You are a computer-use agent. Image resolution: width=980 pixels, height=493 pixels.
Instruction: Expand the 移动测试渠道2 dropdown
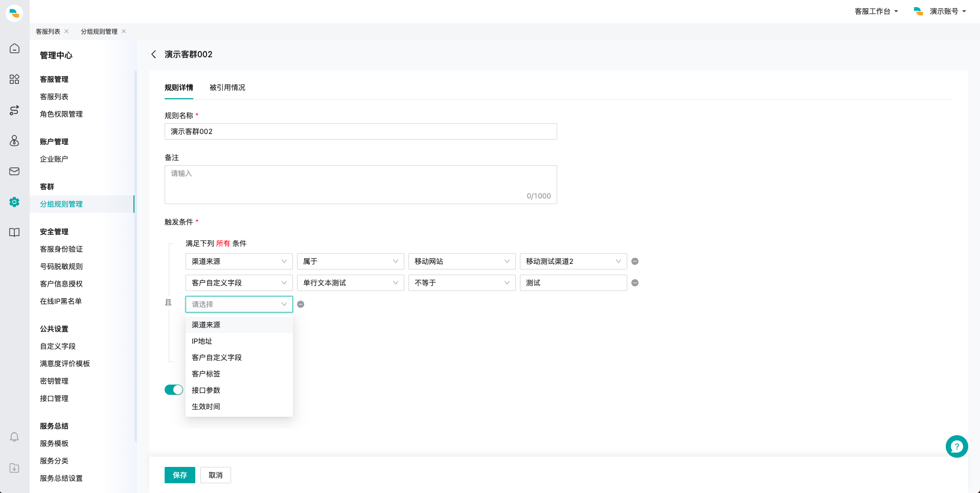(x=573, y=261)
